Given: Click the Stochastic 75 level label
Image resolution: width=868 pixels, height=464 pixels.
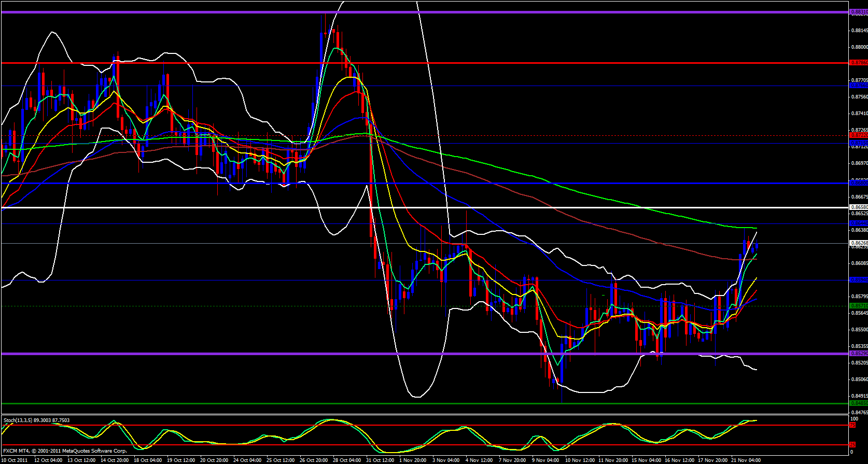Looking at the screenshot, I should click(x=852, y=425).
